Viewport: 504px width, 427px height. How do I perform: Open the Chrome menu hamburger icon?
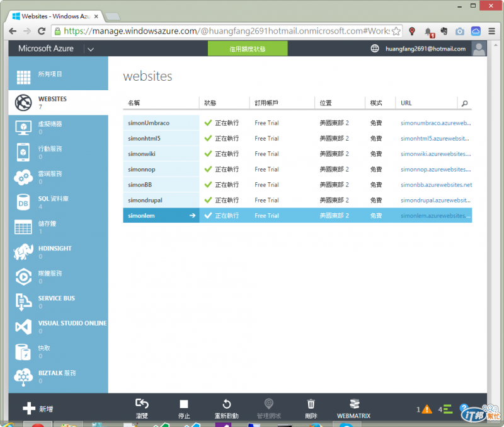(491, 31)
